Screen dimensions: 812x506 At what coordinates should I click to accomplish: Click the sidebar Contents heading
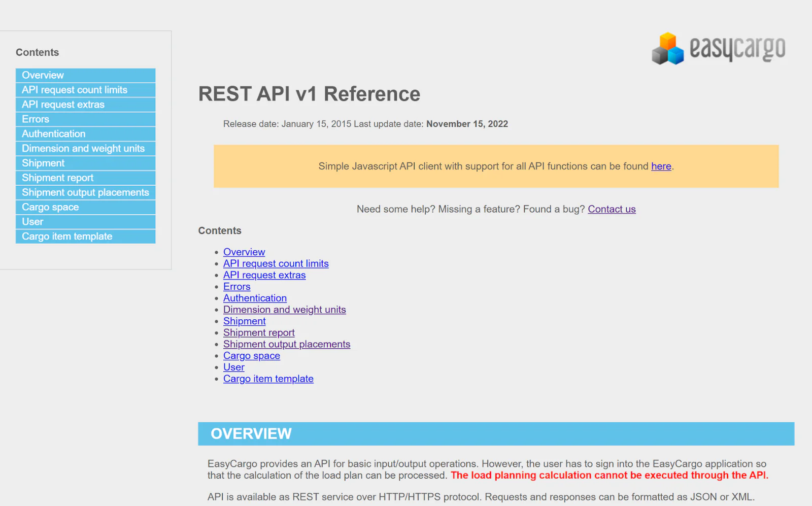pyautogui.click(x=37, y=53)
